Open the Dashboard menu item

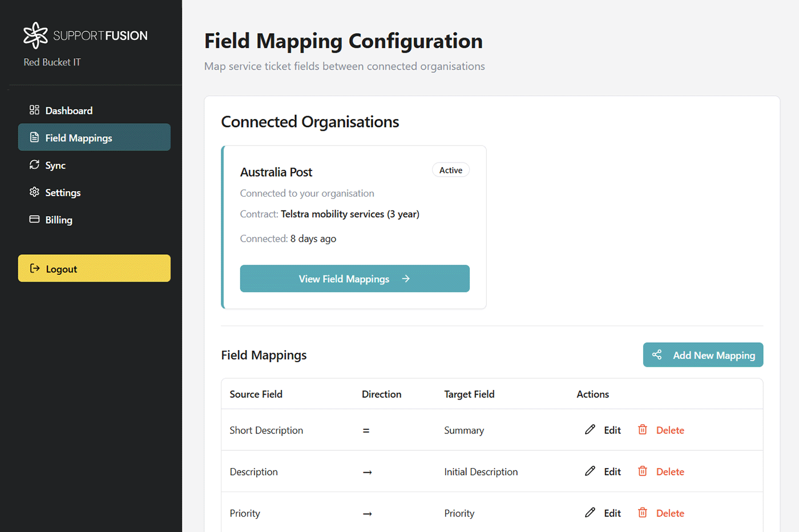coord(94,110)
